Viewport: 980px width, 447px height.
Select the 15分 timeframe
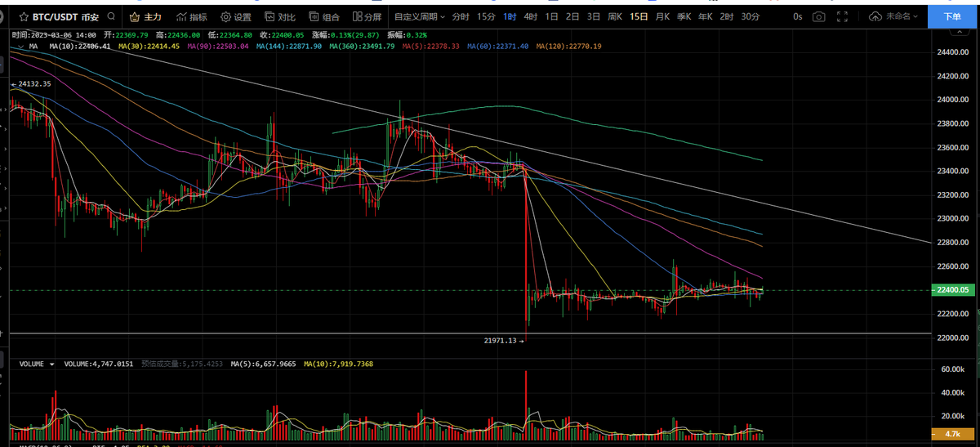[486, 16]
